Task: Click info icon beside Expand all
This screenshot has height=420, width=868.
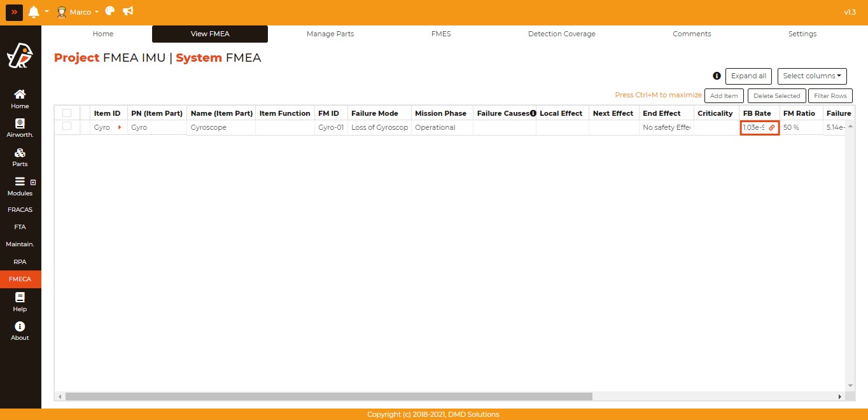Action: tap(717, 76)
